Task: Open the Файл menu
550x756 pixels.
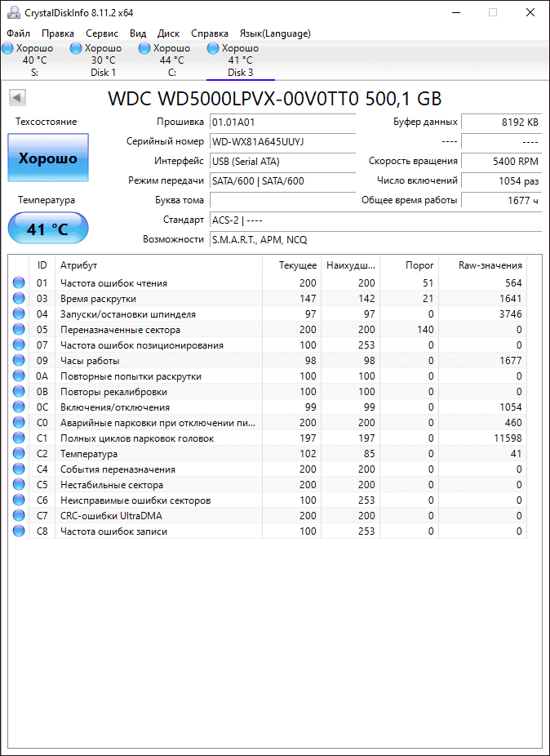Action: (18, 33)
